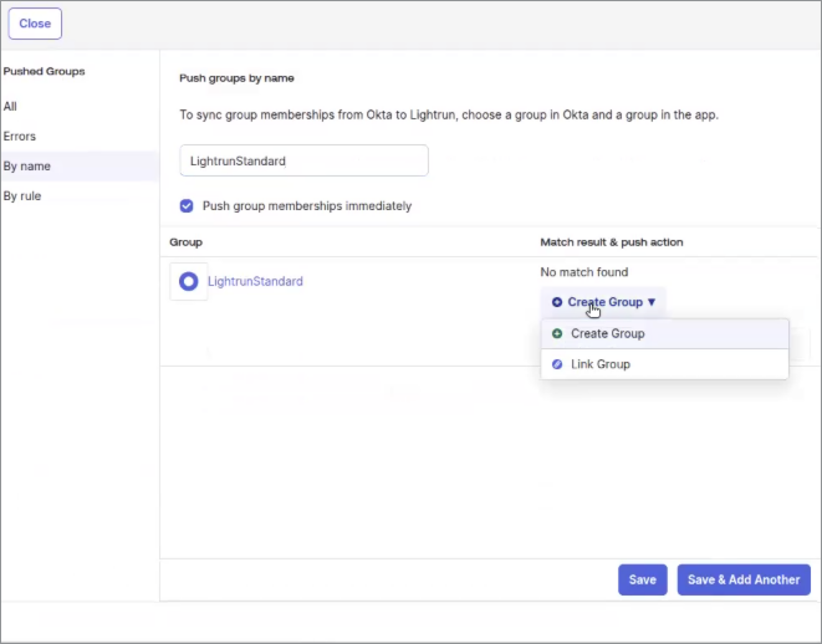The image size is (822, 644).
Task: Click the plus icon on Create Group button
Action: (x=557, y=302)
